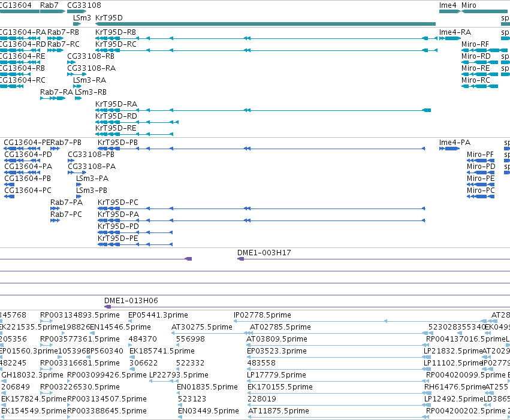Screen dimensions: 510x420
Task: Select transcript LSm3-RB label
Action: click(x=90, y=92)
